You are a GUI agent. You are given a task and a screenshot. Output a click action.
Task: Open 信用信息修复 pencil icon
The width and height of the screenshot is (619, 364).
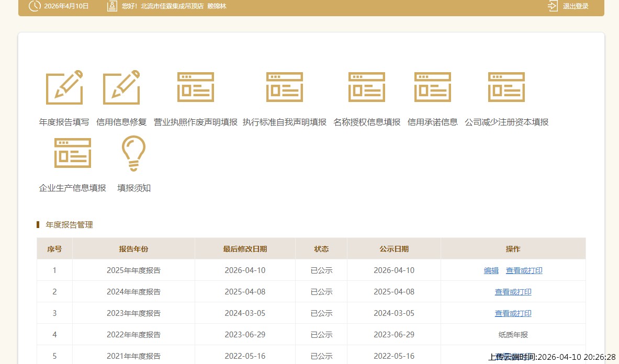click(x=121, y=87)
